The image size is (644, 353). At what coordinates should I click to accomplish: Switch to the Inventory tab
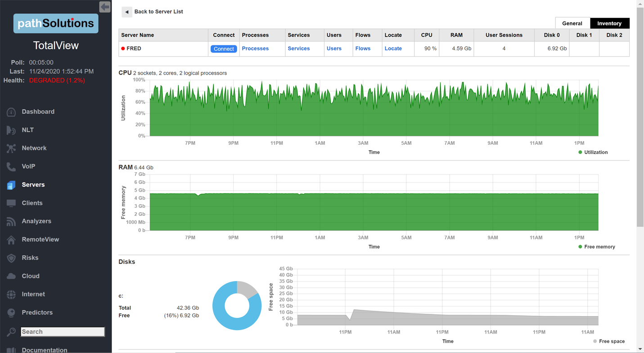609,23
